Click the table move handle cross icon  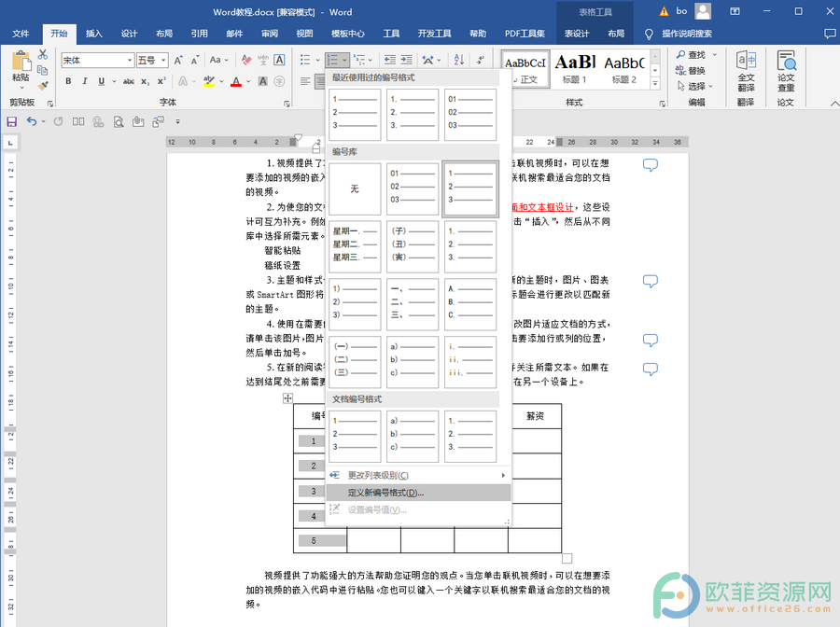287,397
